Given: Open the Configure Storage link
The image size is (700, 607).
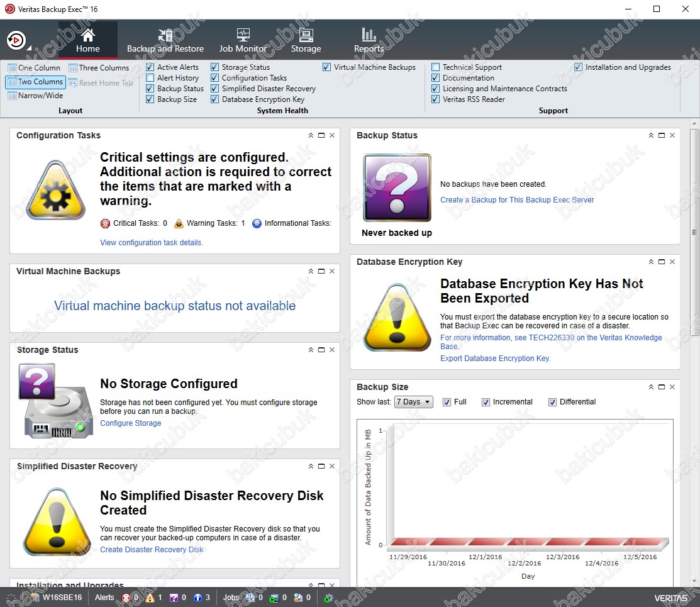Looking at the screenshot, I should click(130, 423).
